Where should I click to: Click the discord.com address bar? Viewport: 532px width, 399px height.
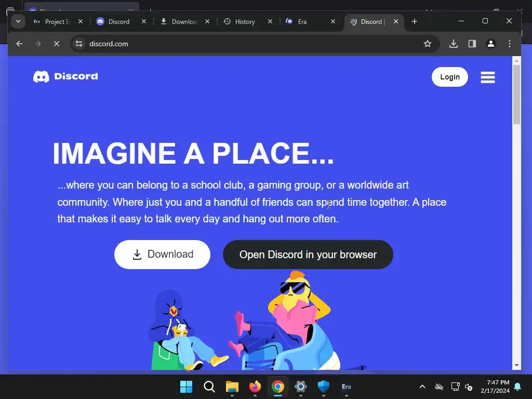coord(255,44)
